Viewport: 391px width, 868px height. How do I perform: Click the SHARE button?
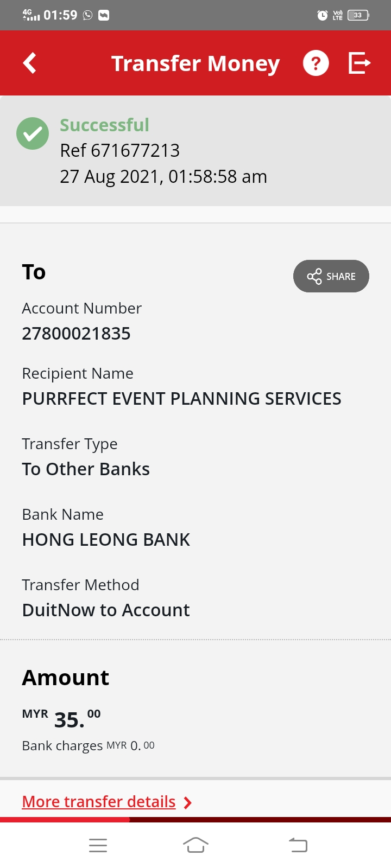coord(331,276)
